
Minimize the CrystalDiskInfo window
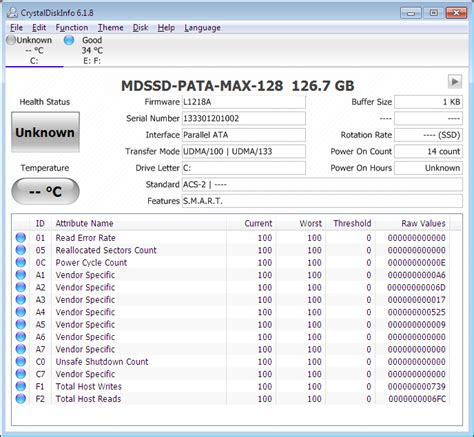(x=411, y=13)
